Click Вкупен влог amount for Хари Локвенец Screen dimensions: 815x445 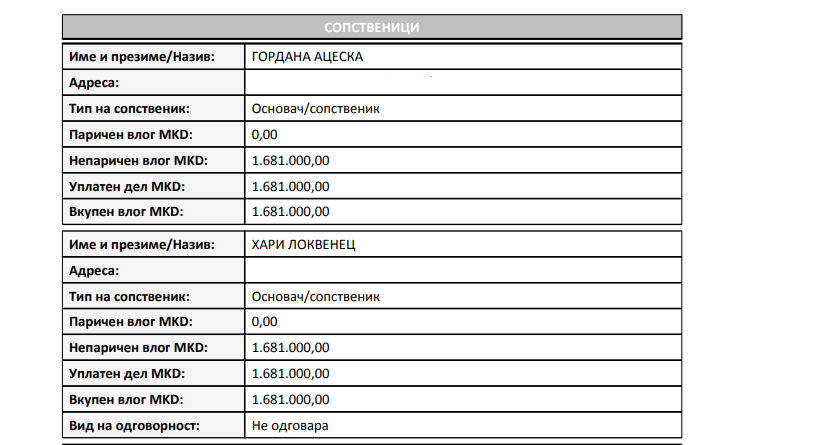pos(291,400)
